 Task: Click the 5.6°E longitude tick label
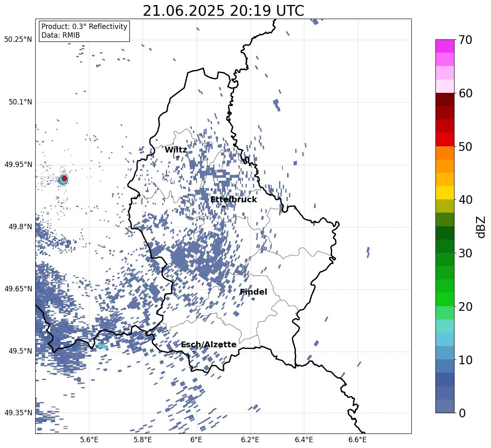click(x=89, y=440)
